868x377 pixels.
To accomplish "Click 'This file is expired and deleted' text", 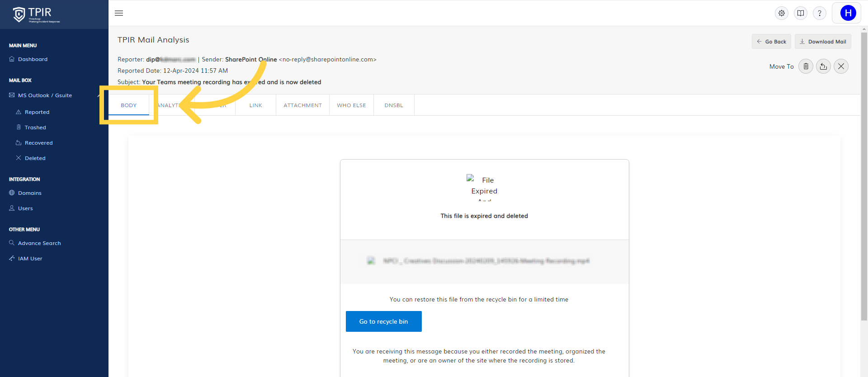I will coord(484,216).
